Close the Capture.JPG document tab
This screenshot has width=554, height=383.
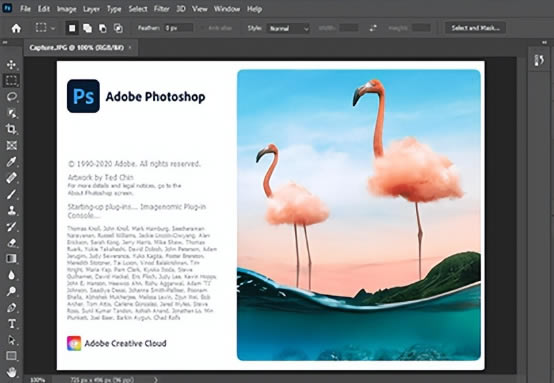click(130, 47)
